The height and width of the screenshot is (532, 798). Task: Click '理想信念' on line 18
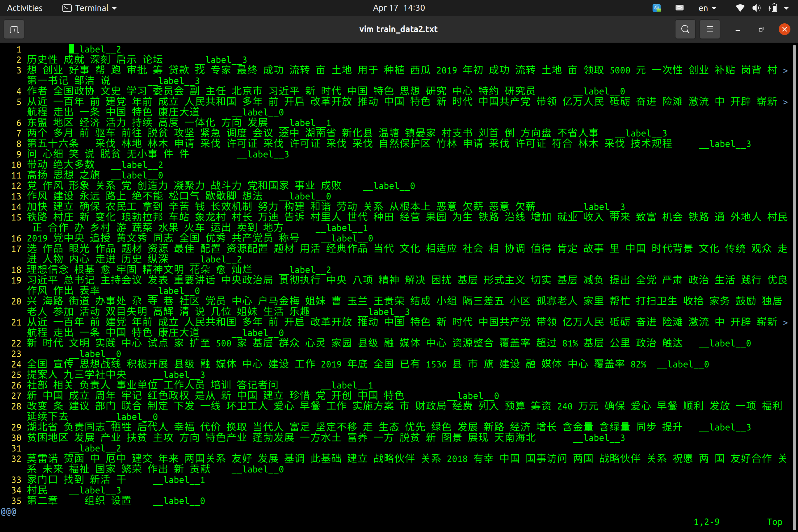pyautogui.click(x=48, y=270)
